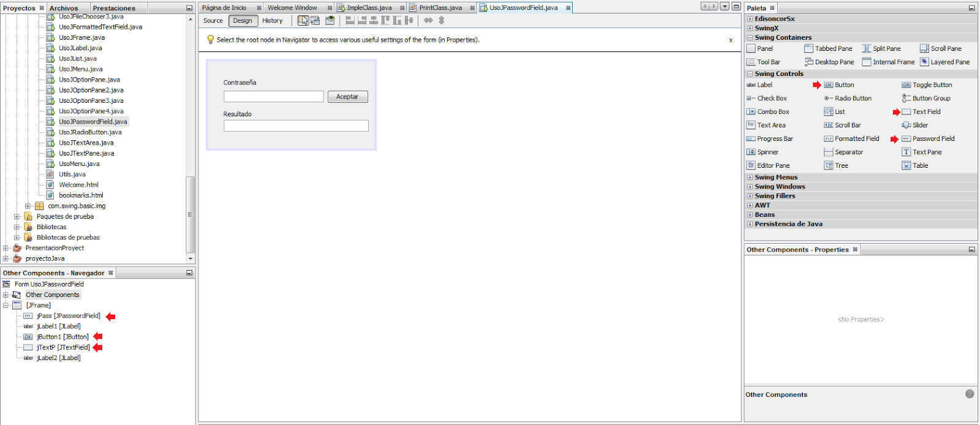Expand the Swing Menus palette category
This screenshot has width=980, height=425.
pos(750,178)
